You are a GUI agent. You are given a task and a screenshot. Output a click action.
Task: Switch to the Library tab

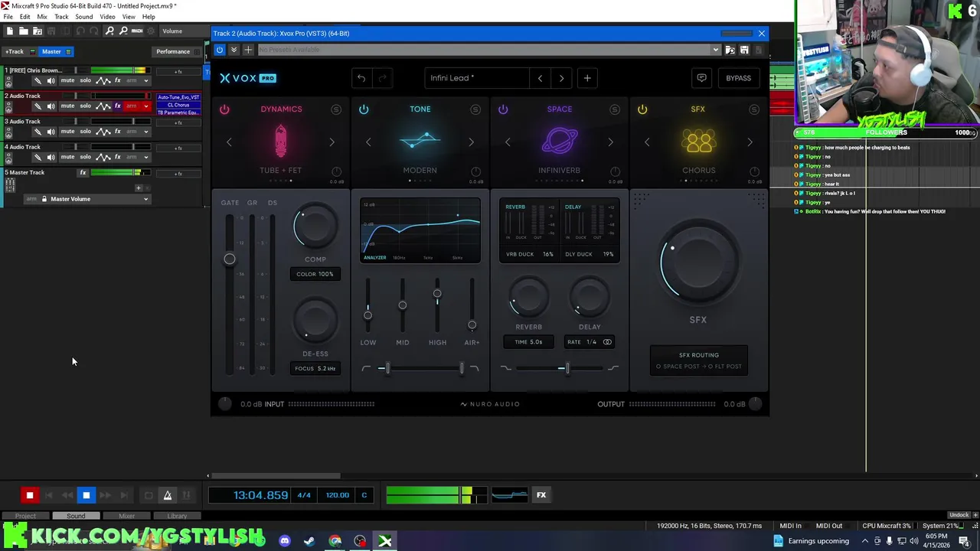tap(177, 516)
